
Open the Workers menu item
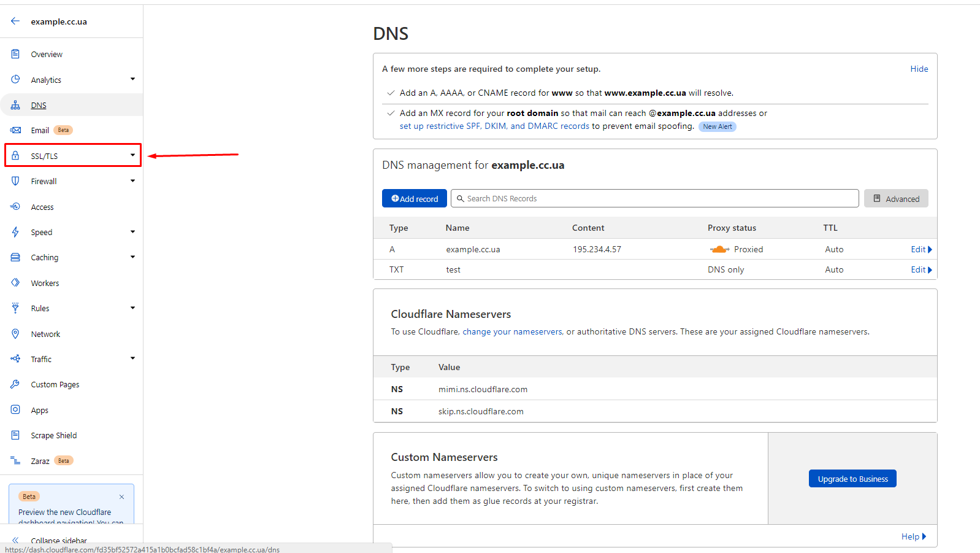tap(45, 283)
